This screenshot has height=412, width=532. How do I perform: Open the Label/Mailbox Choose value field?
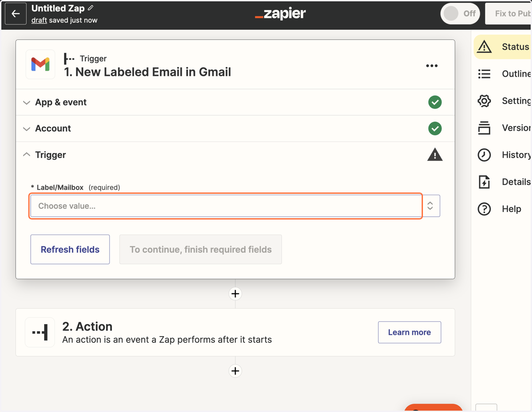[226, 206]
